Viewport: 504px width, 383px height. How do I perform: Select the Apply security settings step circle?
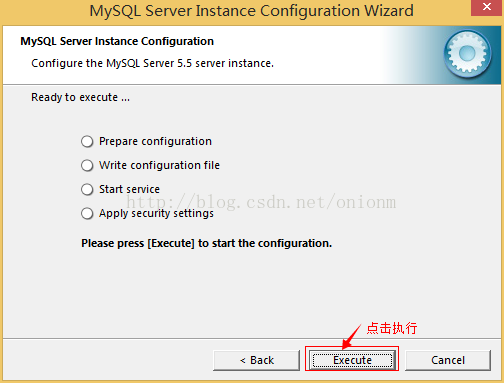click(87, 213)
